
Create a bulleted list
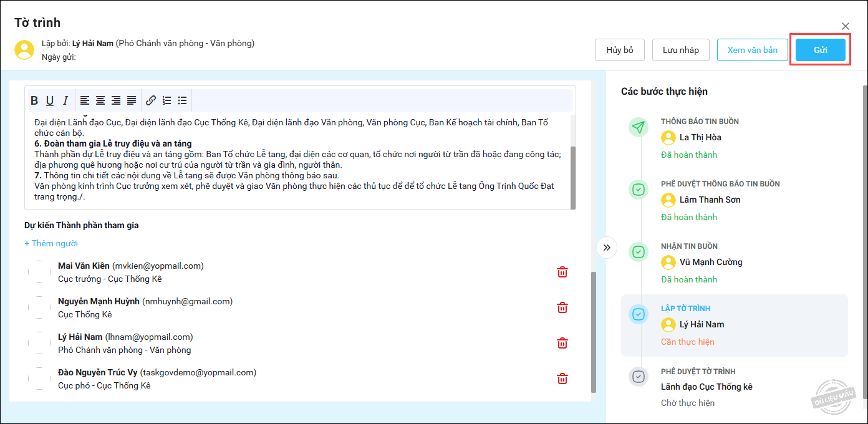click(x=182, y=100)
